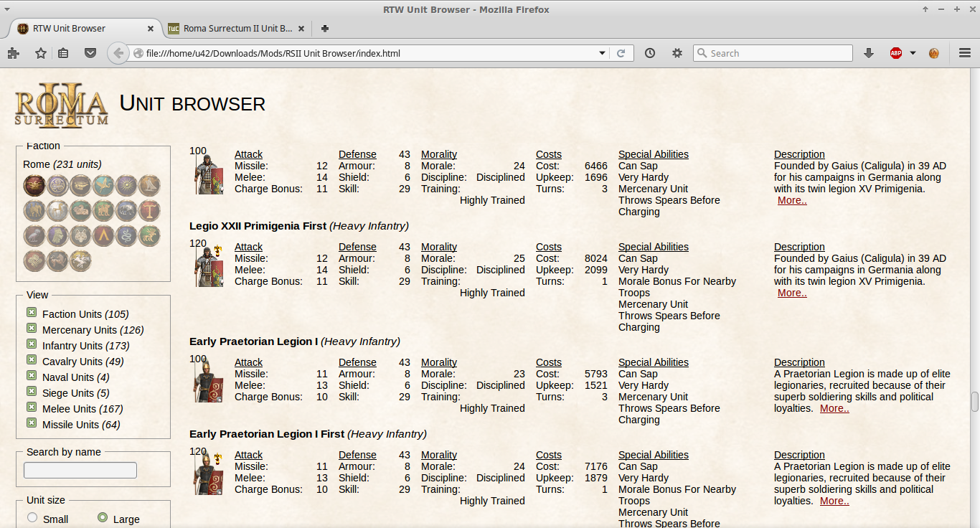The height and width of the screenshot is (528, 980).
Task: Click Legio XXII Primigenia First unit portrait
Action: tap(209, 267)
